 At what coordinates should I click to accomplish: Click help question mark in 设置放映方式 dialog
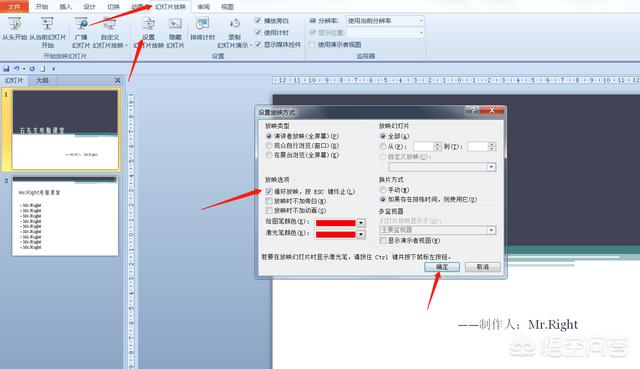[x=473, y=110]
